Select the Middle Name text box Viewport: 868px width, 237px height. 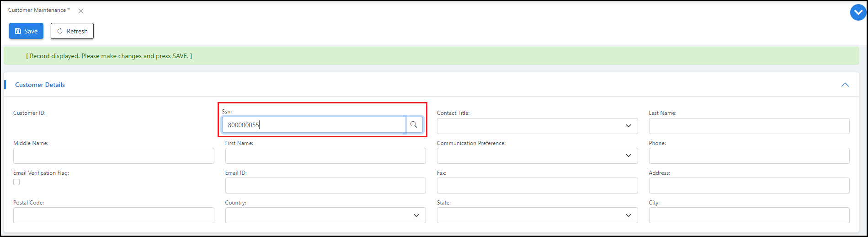click(113, 156)
